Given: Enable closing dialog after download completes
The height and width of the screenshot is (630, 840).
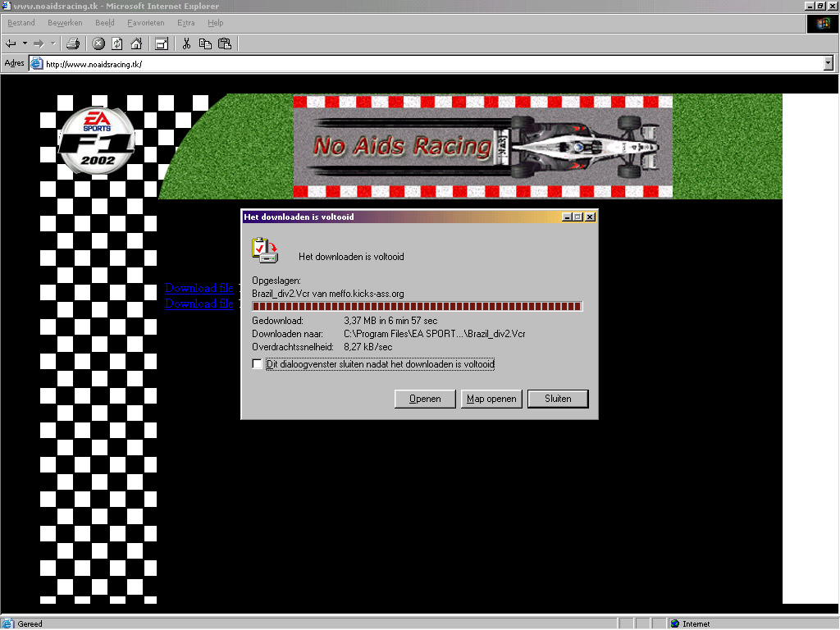Looking at the screenshot, I should tap(258, 364).
